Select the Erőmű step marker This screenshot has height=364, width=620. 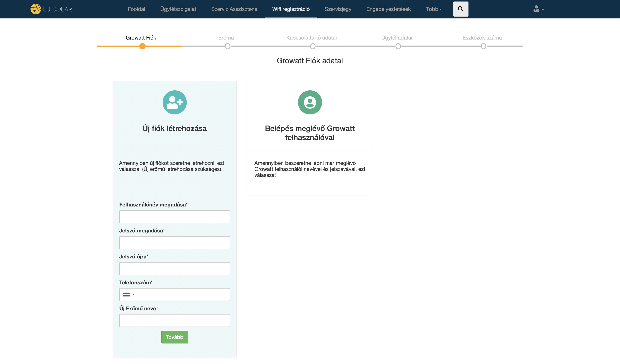(227, 46)
